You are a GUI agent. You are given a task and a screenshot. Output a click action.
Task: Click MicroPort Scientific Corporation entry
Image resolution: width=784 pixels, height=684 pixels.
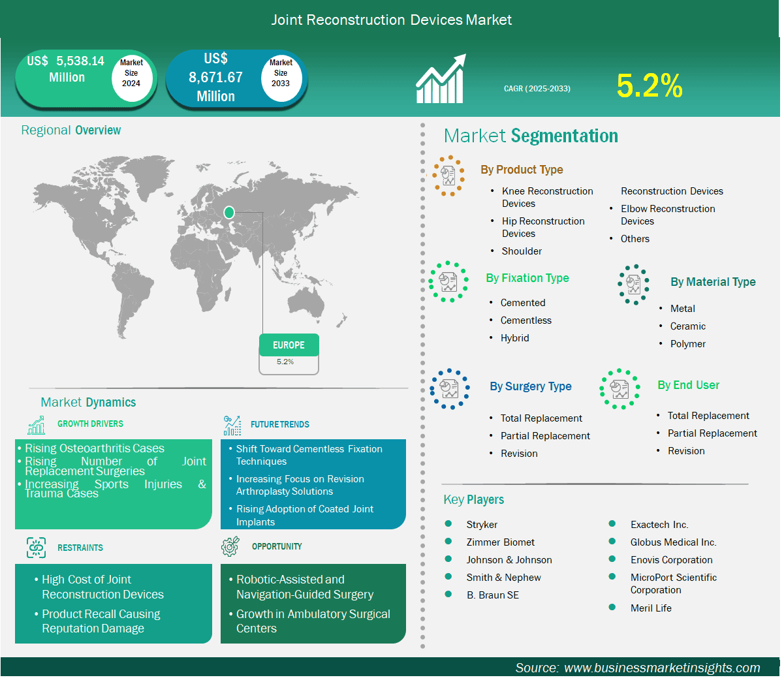point(674,583)
